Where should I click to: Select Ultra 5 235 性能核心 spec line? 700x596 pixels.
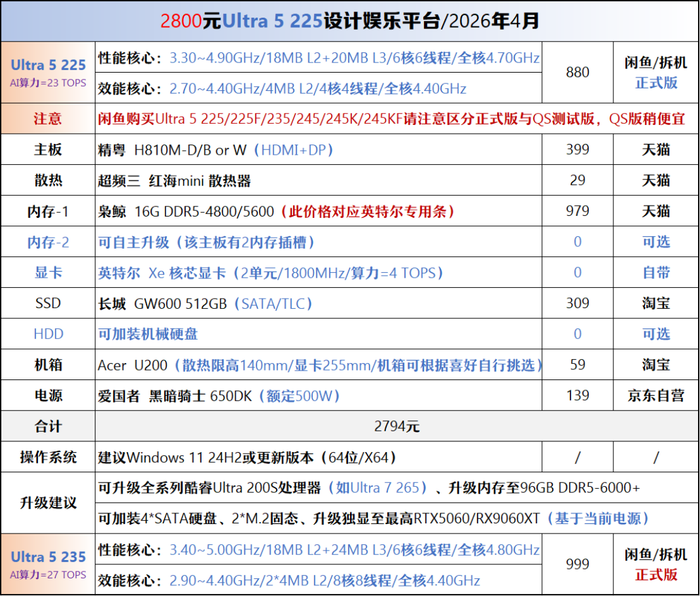tap(319, 550)
